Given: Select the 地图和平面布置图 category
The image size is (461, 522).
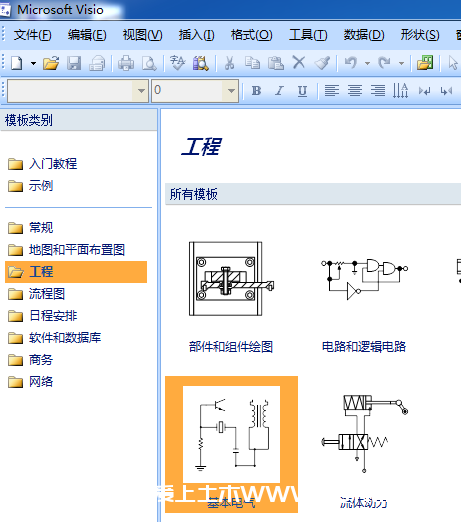Looking at the screenshot, I should point(67,250).
